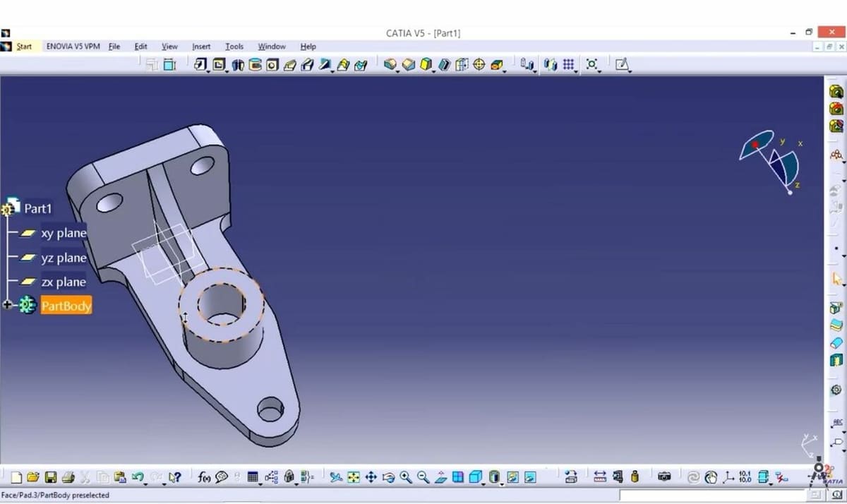Image resolution: width=847 pixels, height=504 pixels.
Task: Click the Normal View icon
Action: [x=440, y=477]
